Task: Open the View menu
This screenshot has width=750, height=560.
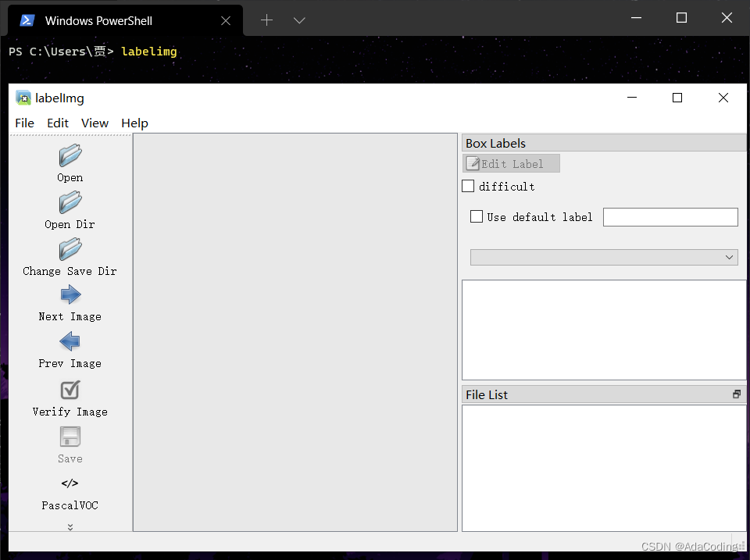Action: point(95,123)
